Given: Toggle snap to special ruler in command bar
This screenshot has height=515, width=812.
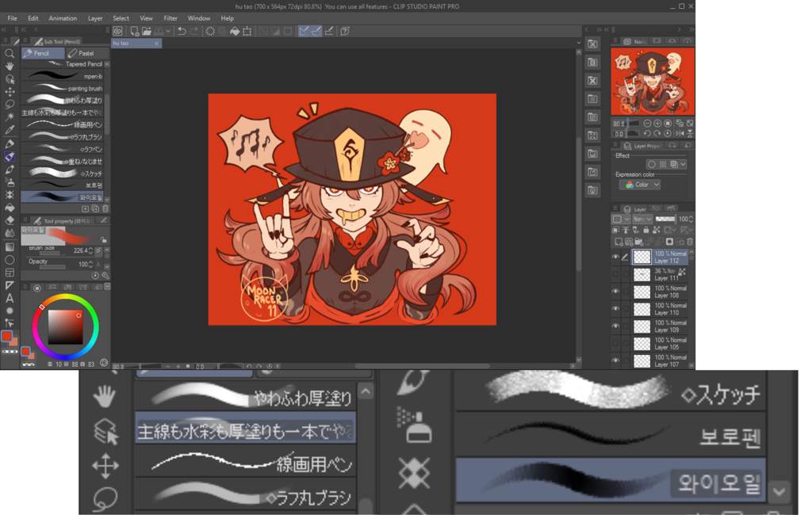Looking at the screenshot, I should pos(316,31).
